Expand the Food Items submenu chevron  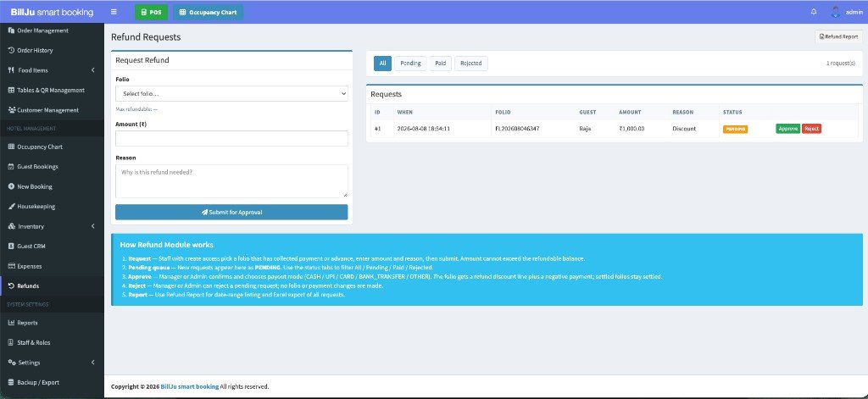(x=93, y=70)
